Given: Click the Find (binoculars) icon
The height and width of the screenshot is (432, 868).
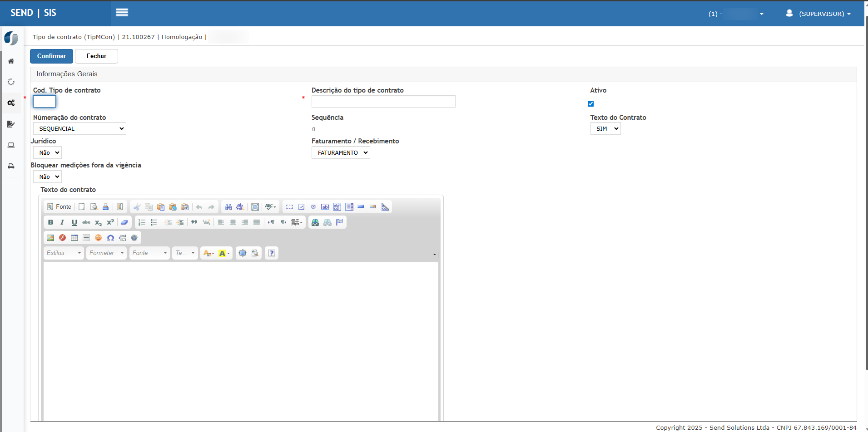Looking at the screenshot, I should click(x=228, y=207).
